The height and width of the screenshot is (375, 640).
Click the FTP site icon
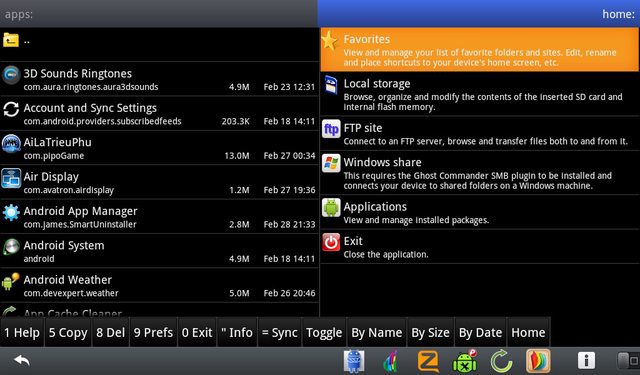tap(331, 129)
